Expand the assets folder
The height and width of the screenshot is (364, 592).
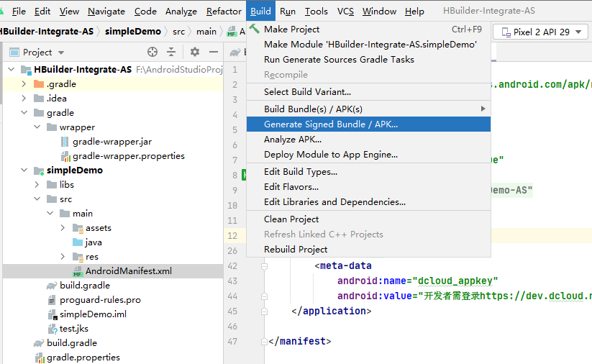[x=63, y=228]
